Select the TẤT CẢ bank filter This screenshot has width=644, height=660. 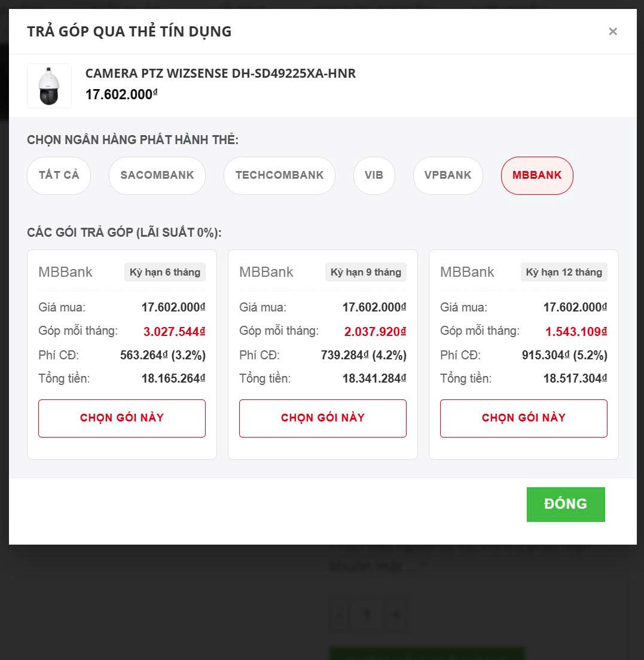[x=59, y=175]
